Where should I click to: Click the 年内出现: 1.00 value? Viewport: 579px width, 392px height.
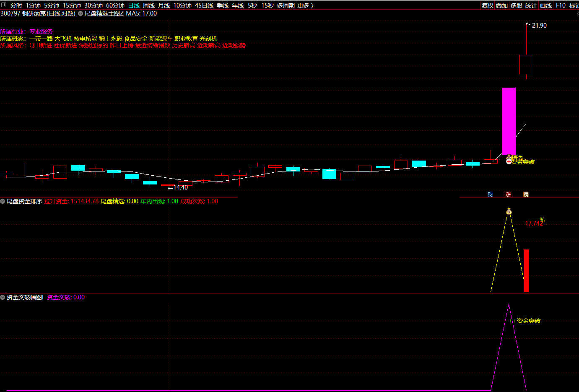(x=159, y=201)
